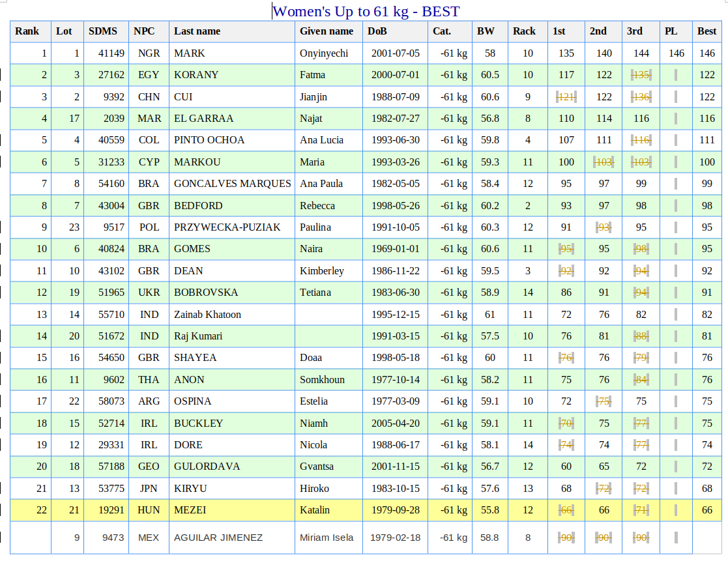This screenshot has height=561, width=728.
Task: Select the Zainab Khatoon name cell
Action: click(x=207, y=315)
